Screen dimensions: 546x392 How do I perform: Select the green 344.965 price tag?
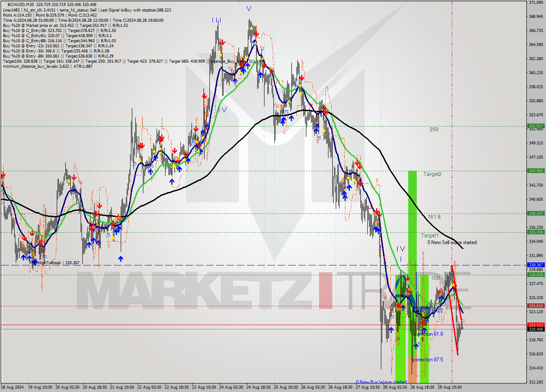536,171
